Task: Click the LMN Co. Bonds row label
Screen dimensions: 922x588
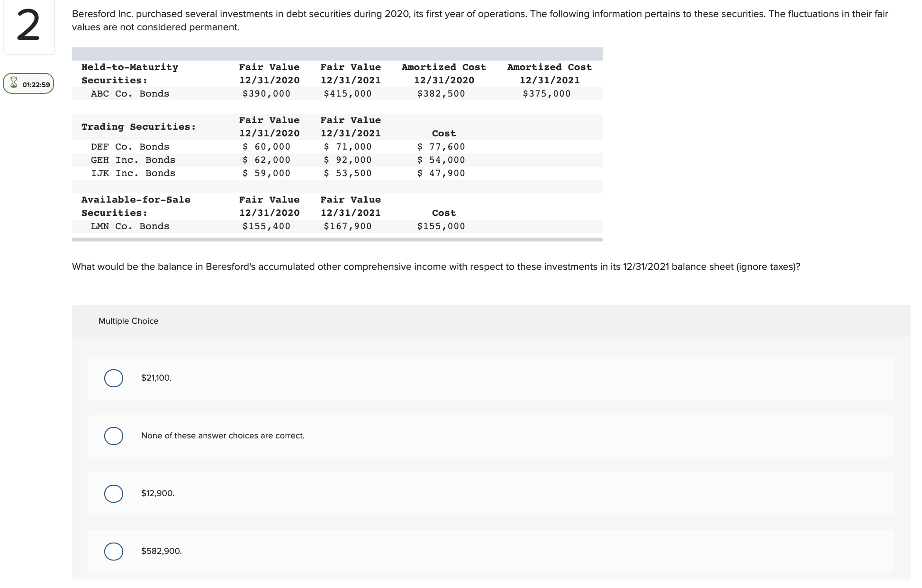Action: 130,226
